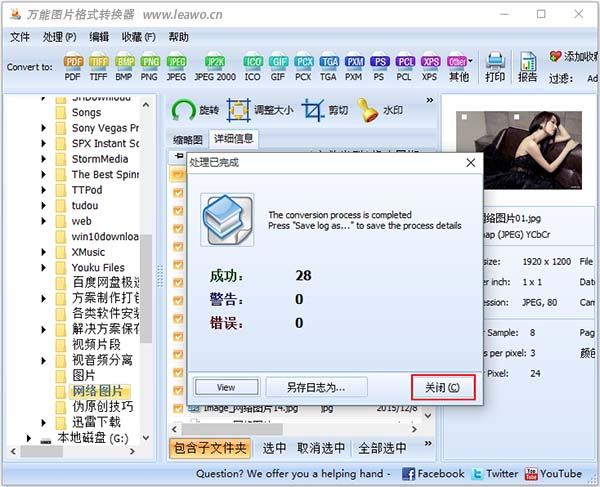Toggle checkbox for Image_网络图片14.jpg

(178, 408)
